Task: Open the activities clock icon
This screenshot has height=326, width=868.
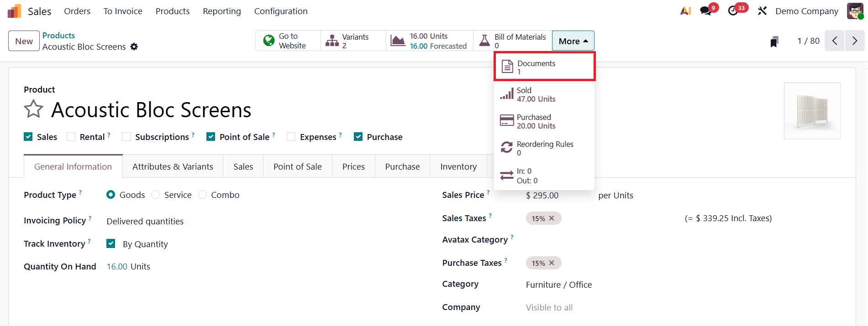Action: pos(733,11)
